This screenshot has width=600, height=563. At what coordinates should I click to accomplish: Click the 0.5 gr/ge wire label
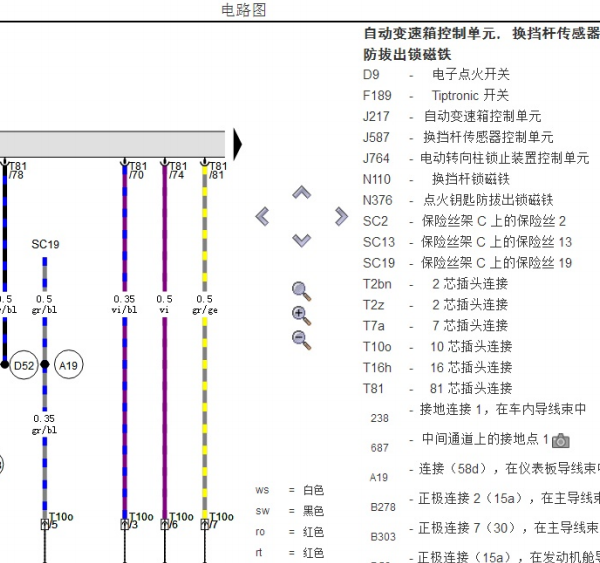click(x=205, y=304)
